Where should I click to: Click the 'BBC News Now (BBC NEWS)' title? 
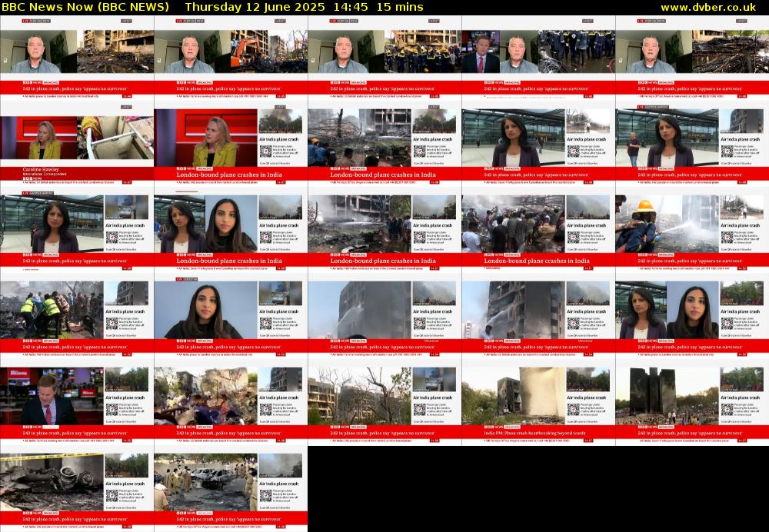pos(85,7)
